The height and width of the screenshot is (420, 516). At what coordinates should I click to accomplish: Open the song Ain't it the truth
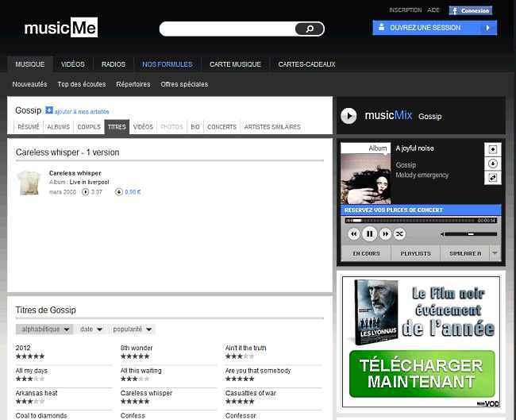pos(246,348)
